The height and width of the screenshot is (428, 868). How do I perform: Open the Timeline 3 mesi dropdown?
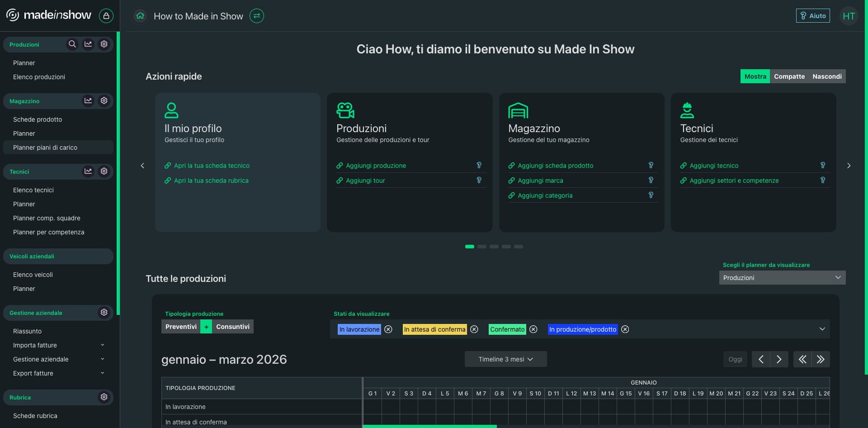[x=505, y=359]
